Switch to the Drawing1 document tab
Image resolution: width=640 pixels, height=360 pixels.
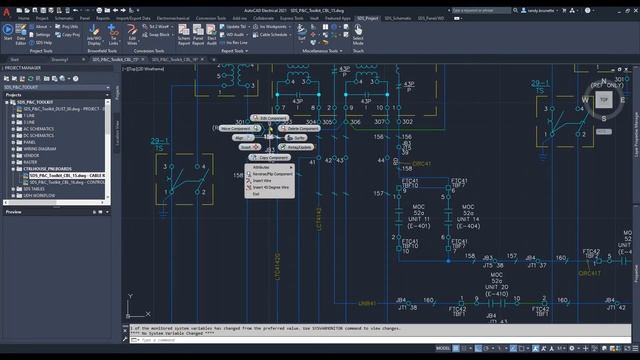[x=60, y=60]
